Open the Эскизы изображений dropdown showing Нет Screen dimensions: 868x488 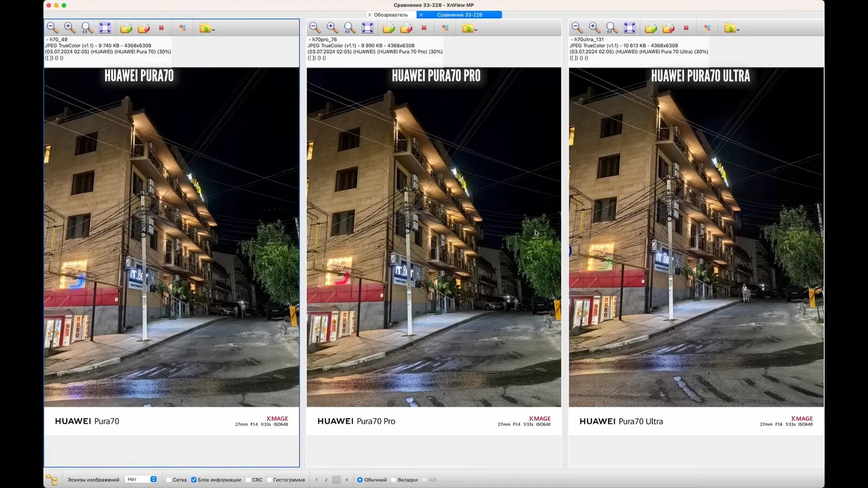[x=141, y=479]
